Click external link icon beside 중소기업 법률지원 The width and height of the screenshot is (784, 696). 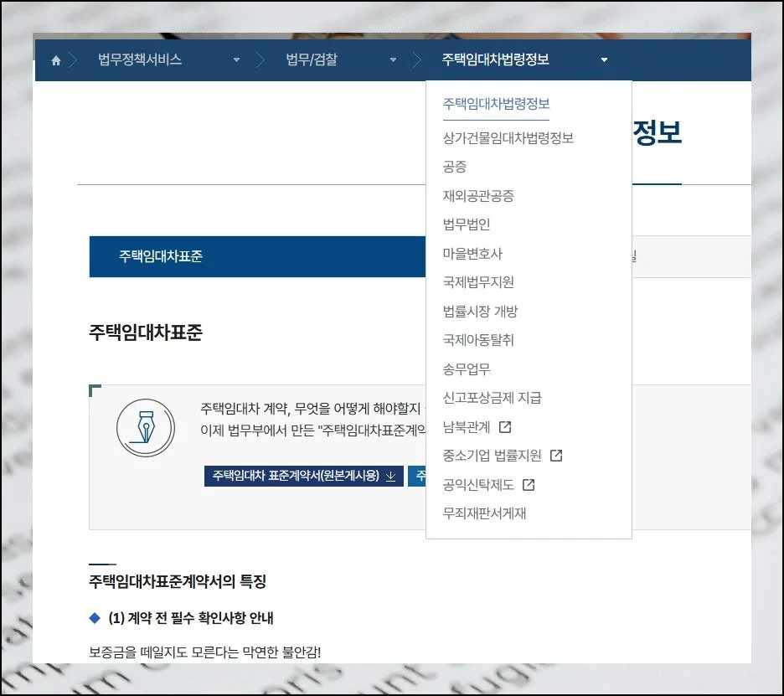[556, 456]
